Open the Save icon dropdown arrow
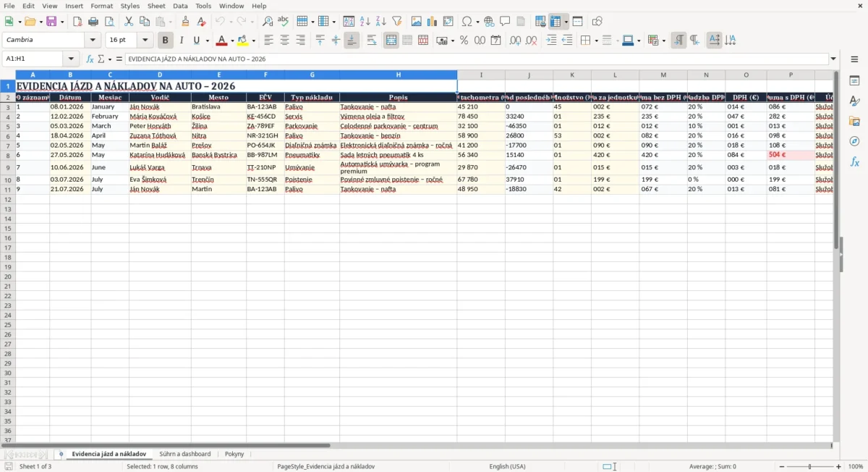This screenshot has width=868, height=472. (62, 21)
